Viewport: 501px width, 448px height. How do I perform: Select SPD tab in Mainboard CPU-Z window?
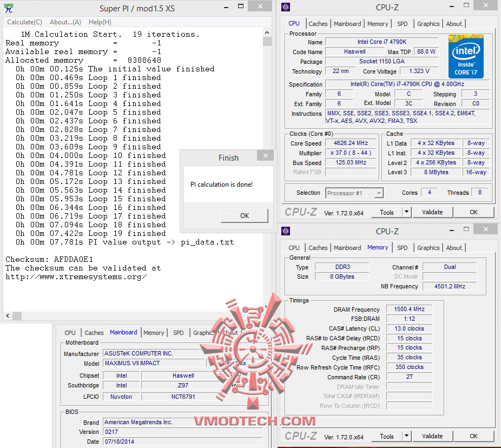point(179,333)
